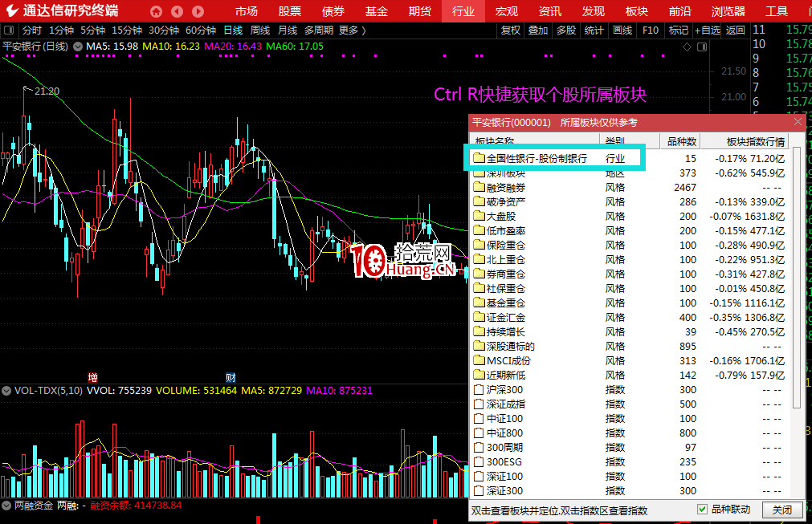Viewport: 812px width, 524px height.
Task: Click the +自选 button
Action: pyautogui.click(x=708, y=30)
